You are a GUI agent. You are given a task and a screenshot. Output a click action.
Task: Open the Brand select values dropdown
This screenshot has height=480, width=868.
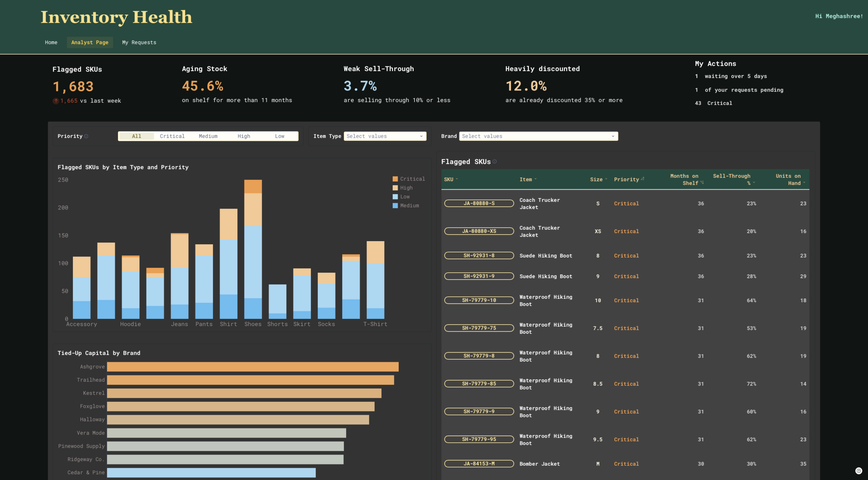point(538,136)
